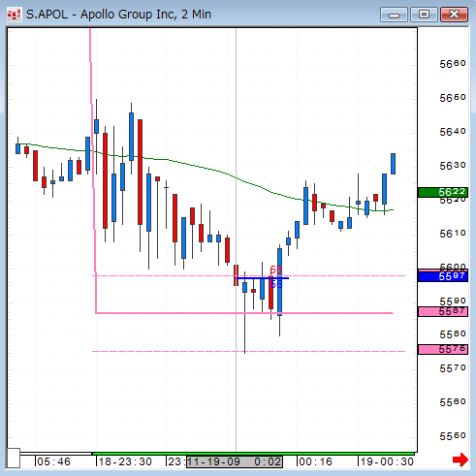Click the blue 5597 price marker
The image size is (476, 476).
pos(443,276)
